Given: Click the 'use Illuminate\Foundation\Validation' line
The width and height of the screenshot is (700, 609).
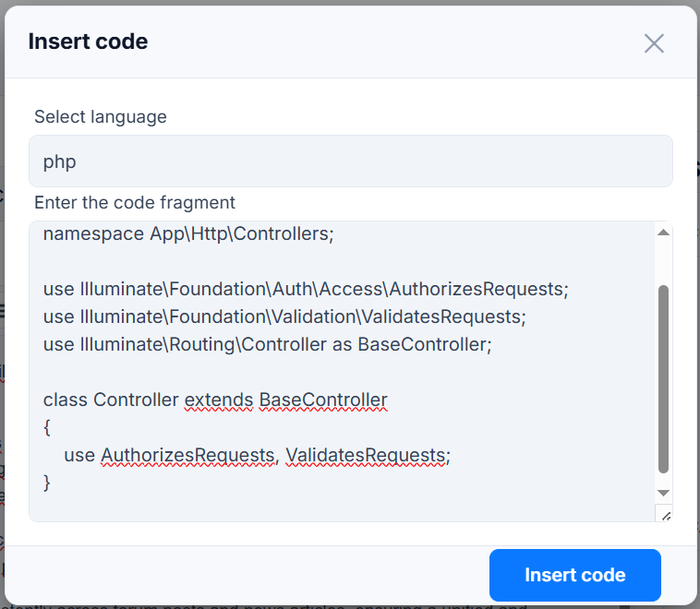Looking at the screenshot, I should tap(284, 316).
